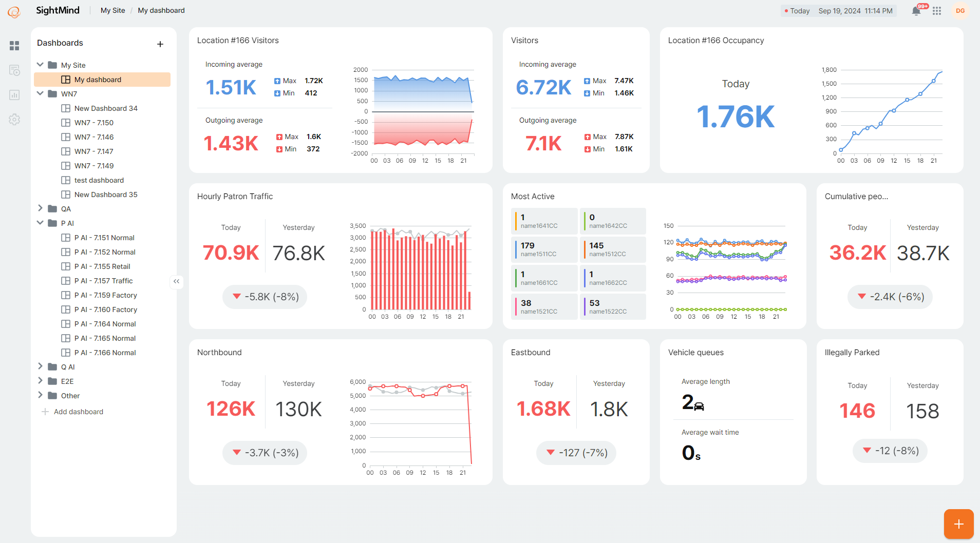
Task: Open the app launcher grid icon top right
Action: [937, 11]
